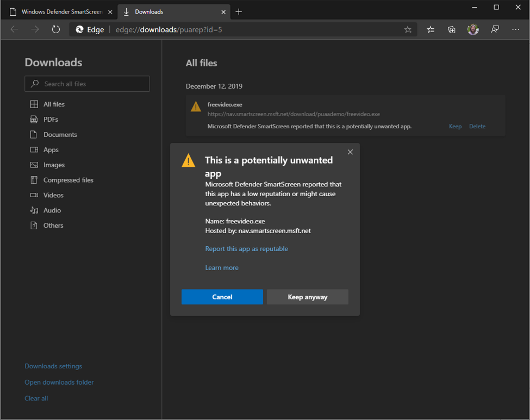Open the Audio downloads filter
This screenshot has height=420, width=530.
[52, 210]
